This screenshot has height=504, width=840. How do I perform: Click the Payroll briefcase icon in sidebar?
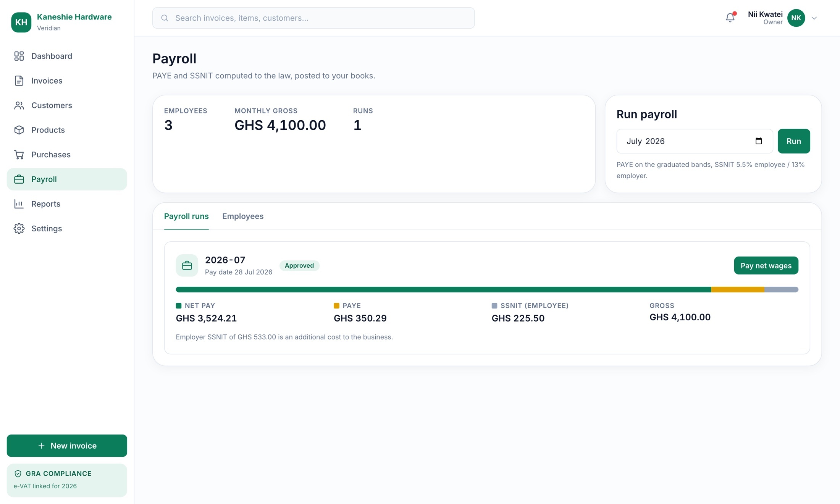click(x=19, y=179)
